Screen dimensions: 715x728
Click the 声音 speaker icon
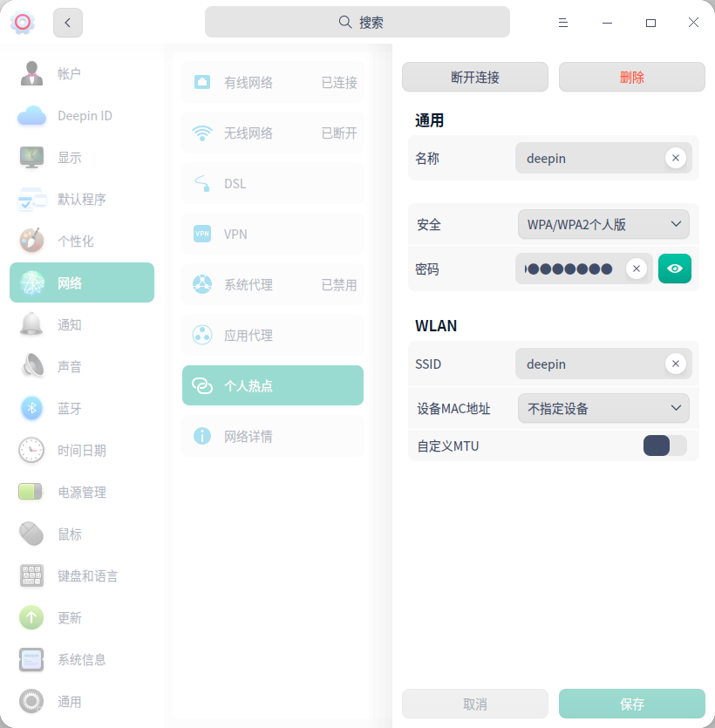click(31, 366)
